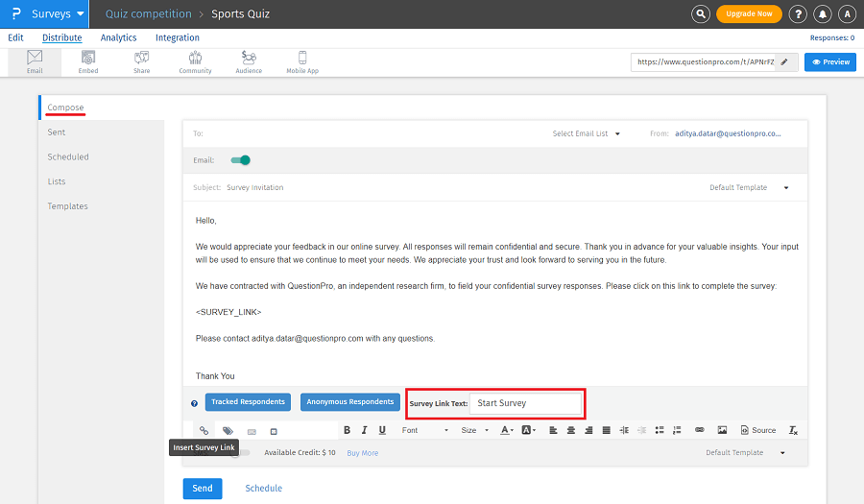Viewport: 864px width, 504px height.
Task: Align text right
Action: pyautogui.click(x=588, y=430)
